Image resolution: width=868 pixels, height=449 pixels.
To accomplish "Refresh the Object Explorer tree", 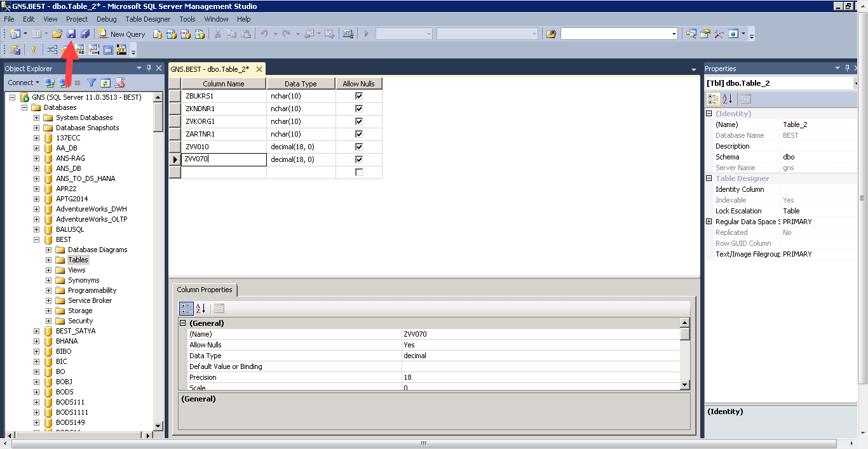I will (105, 83).
